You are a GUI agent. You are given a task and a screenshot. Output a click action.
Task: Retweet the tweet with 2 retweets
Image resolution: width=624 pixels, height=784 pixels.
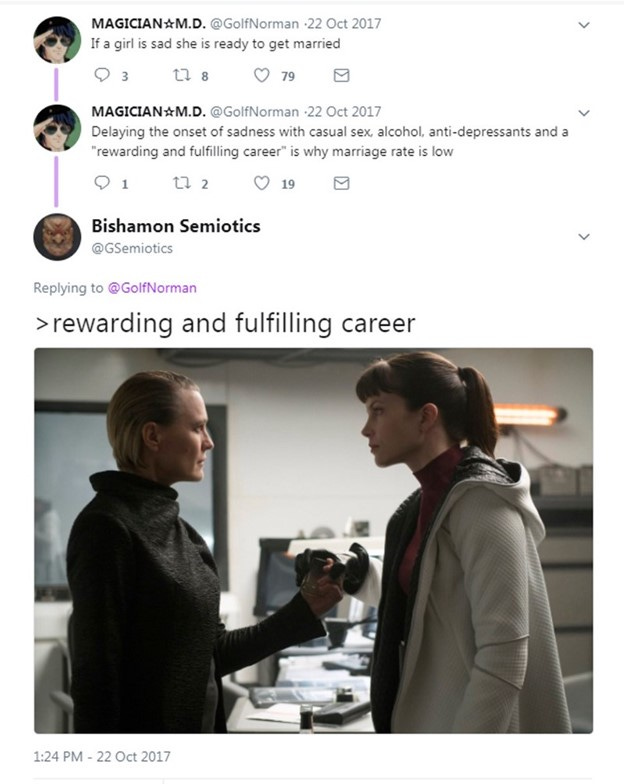[182, 183]
